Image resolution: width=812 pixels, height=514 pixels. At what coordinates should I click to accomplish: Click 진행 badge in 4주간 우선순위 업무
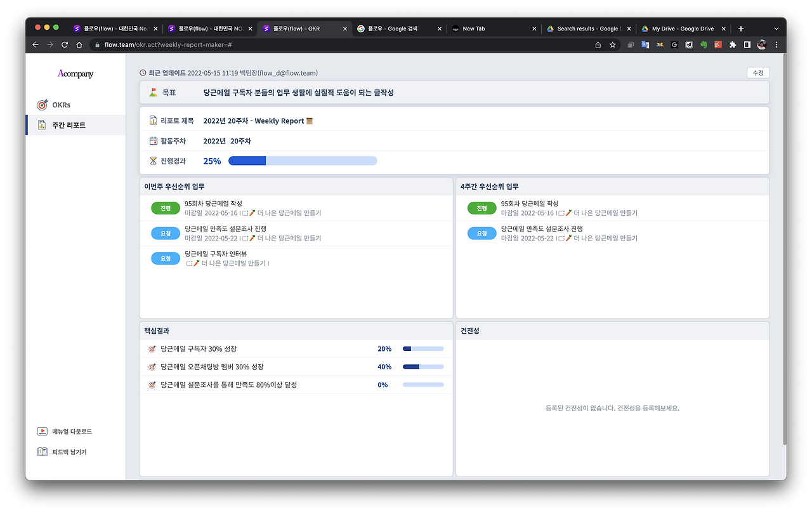tap(481, 208)
